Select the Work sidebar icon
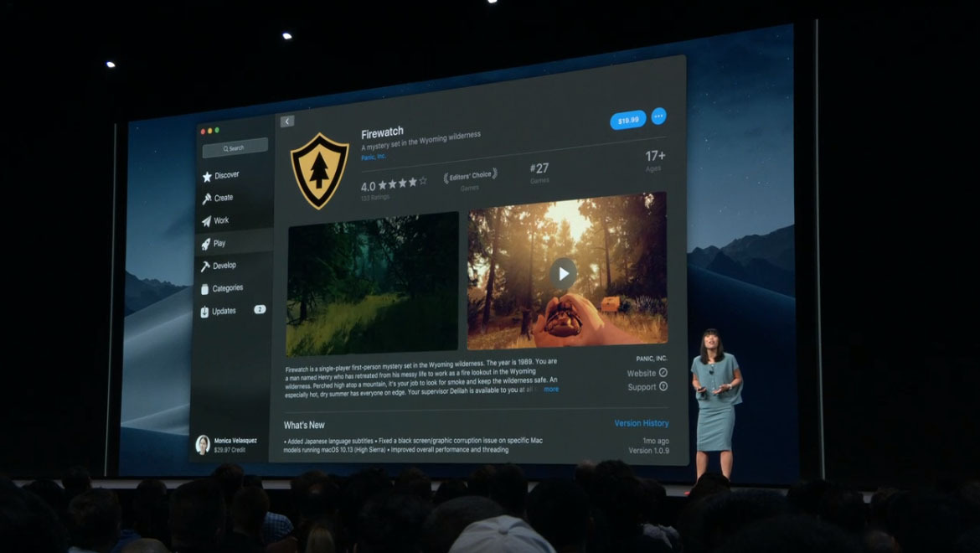Image resolution: width=980 pixels, height=553 pixels. pyautogui.click(x=206, y=220)
